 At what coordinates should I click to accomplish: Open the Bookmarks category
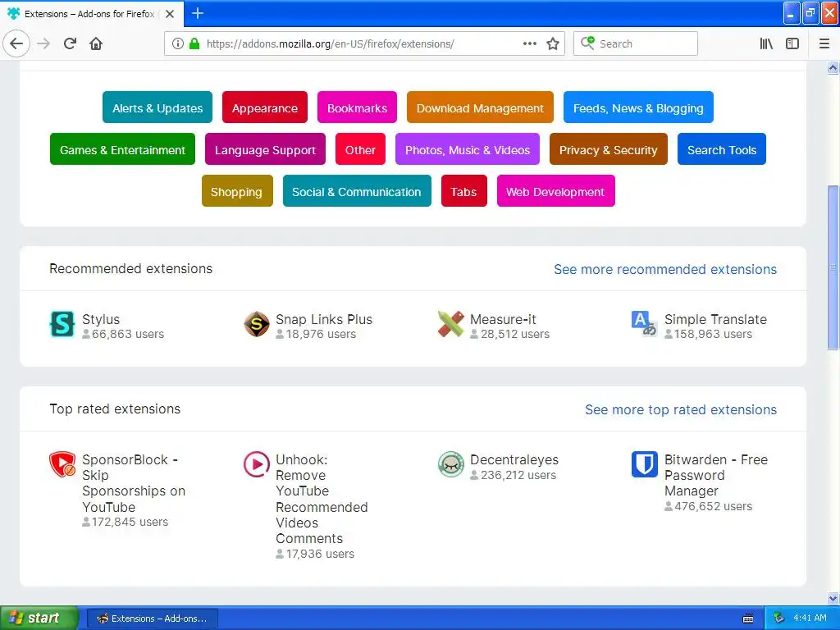pos(357,107)
